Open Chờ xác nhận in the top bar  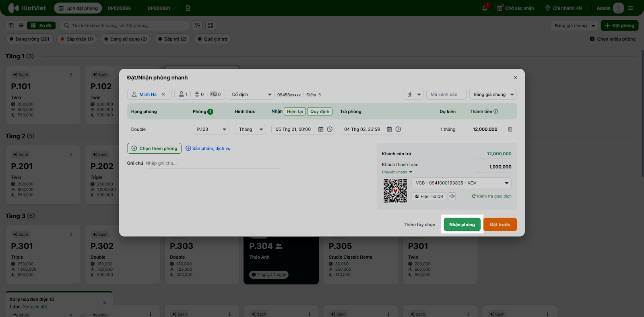516,8
